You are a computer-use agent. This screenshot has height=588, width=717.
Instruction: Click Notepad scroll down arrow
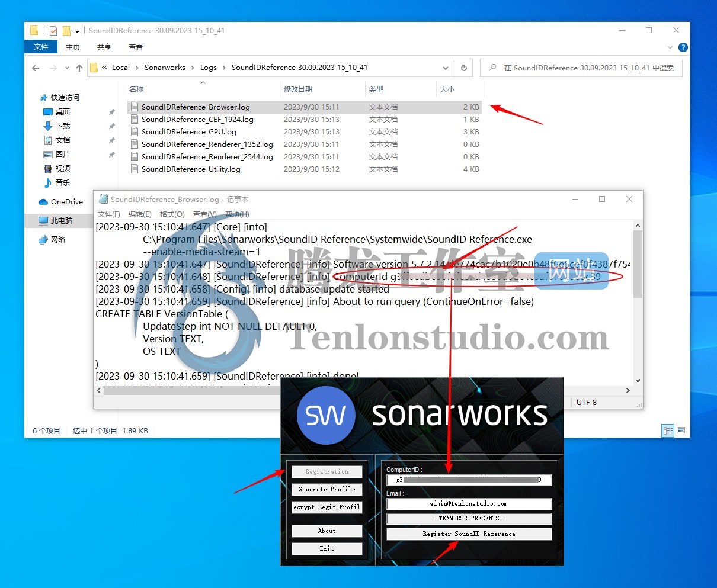638,381
